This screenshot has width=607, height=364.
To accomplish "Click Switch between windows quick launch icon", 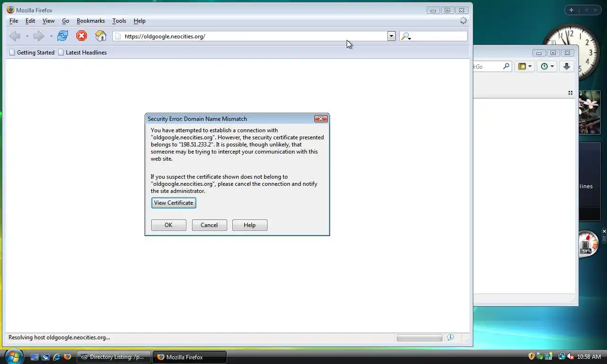I will (x=46, y=357).
